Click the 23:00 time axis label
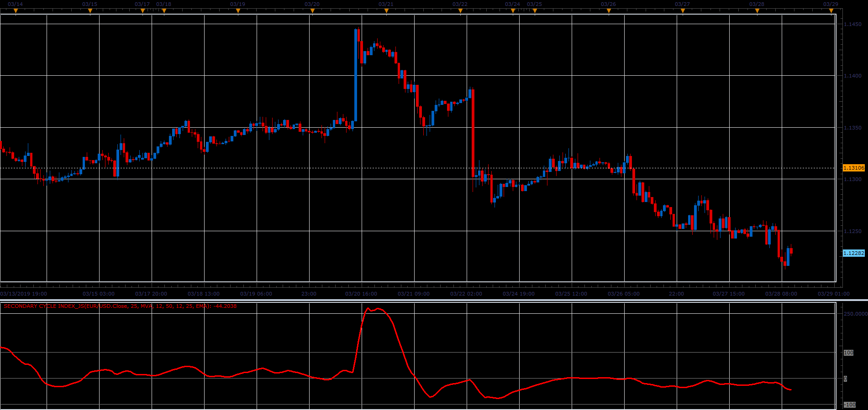Image resolution: width=868 pixels, height=410 pixels. tap(309, 294)
